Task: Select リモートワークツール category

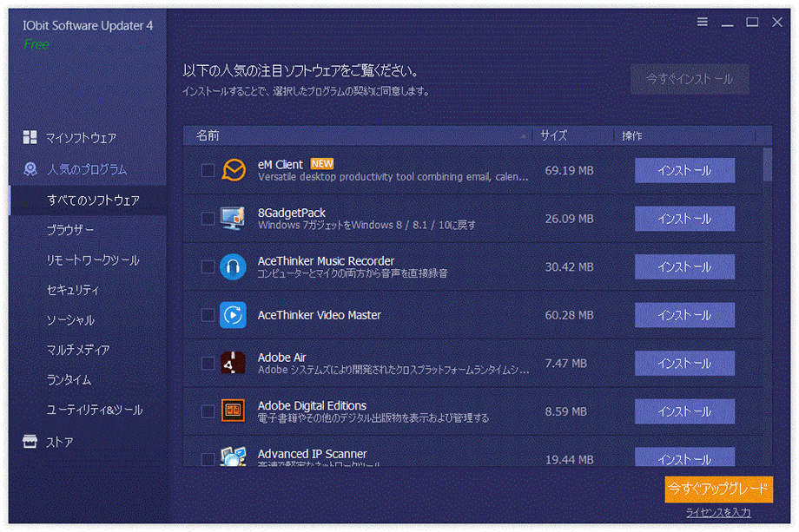Action: pyautogui.click(x=93, y=260)
